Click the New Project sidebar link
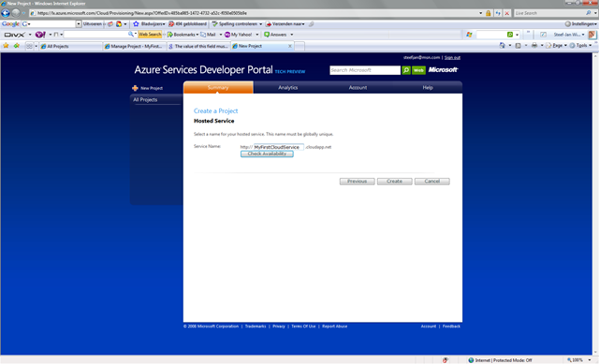 (152, 88)
